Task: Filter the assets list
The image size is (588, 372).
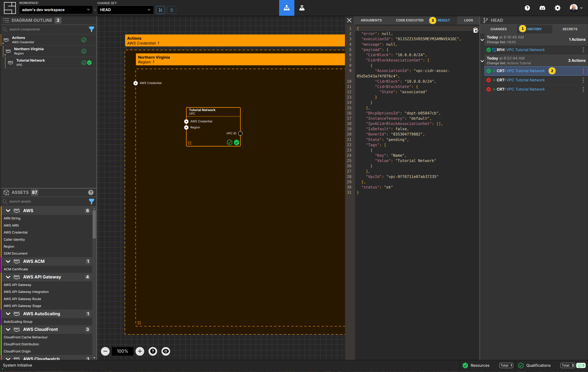Action: (x=91, y=201)
